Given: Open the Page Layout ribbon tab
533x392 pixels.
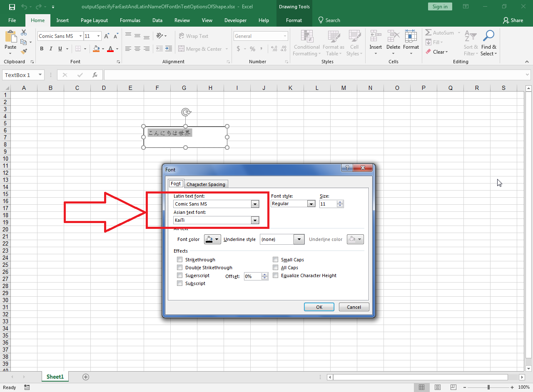Looking at the screenshot, I should (94, 20).
